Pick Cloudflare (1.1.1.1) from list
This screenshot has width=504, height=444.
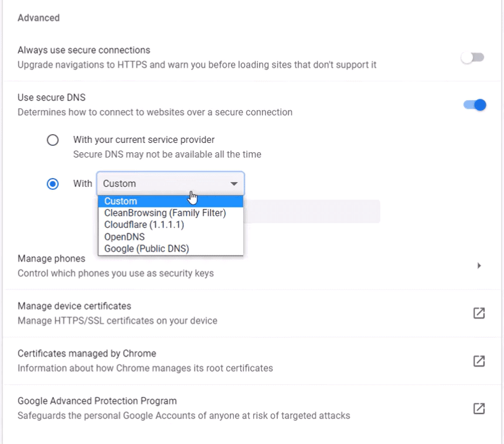pyautogui.click(x=144, y=225)
